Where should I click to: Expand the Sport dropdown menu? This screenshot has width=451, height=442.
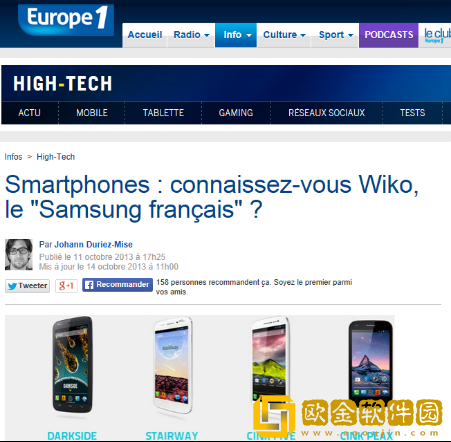click(335, 35)
